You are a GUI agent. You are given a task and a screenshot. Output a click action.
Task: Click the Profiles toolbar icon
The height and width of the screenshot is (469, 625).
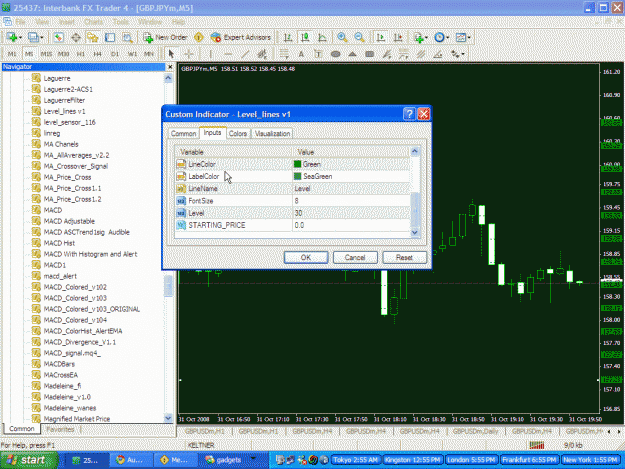tap(33, 37)
